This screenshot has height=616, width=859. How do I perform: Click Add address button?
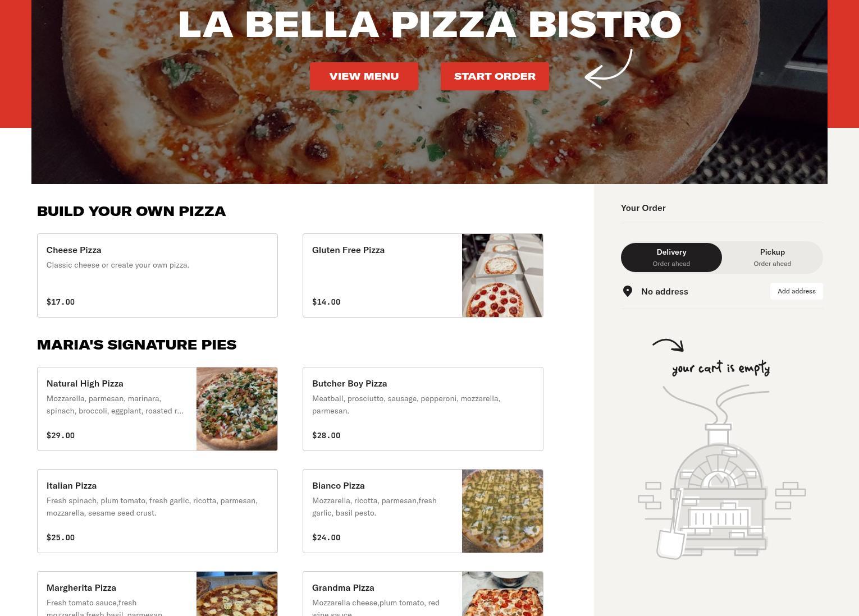[797, 291]
